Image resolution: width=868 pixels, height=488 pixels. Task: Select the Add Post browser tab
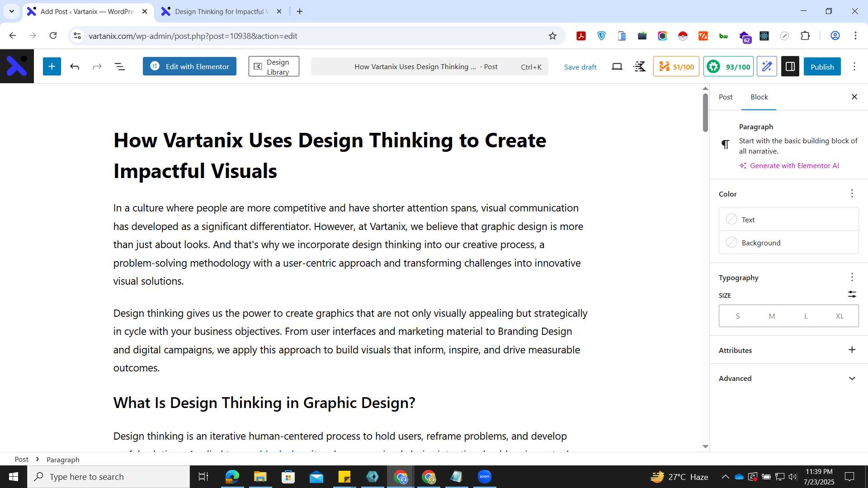coord(87,12)
